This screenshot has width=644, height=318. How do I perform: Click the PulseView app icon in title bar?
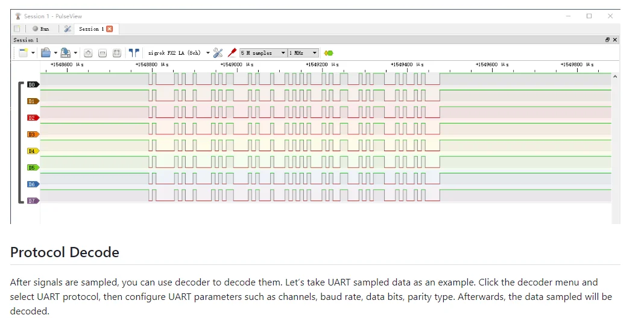coord(17,16)
